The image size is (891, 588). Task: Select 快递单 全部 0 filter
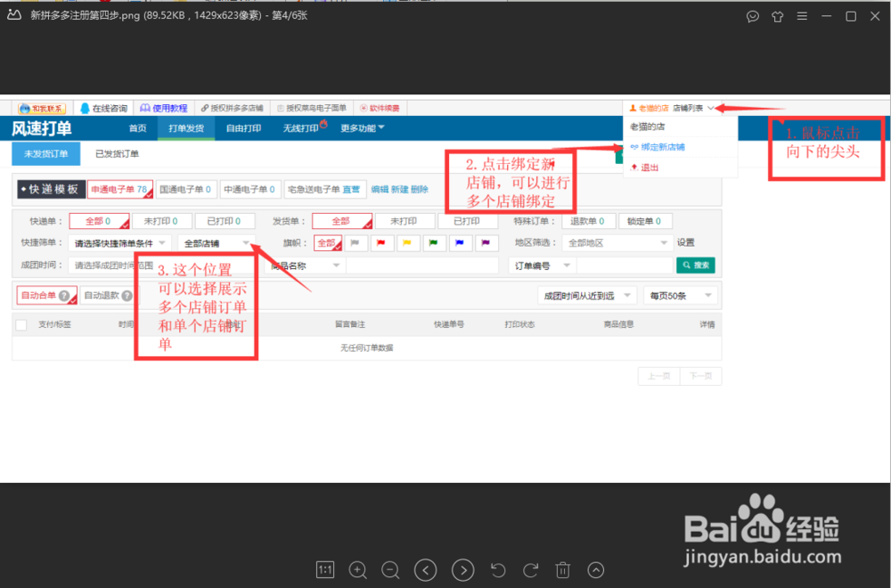[99, 221]
